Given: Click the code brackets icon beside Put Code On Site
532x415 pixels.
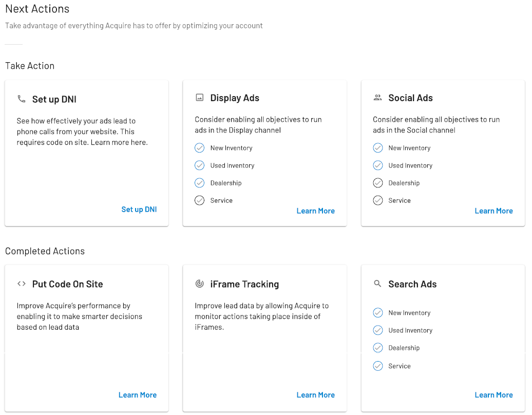Looking at the screenshot, I should (22, 284).
